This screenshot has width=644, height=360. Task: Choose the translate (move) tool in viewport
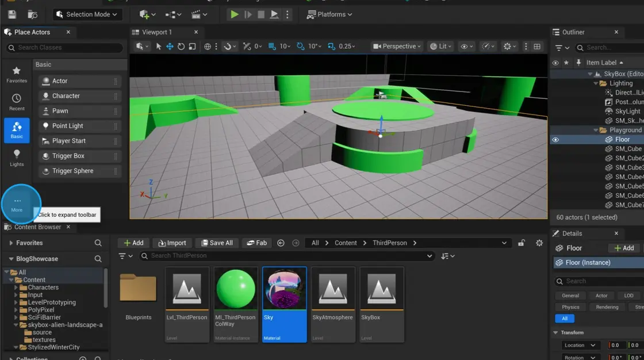pos(170,47)
